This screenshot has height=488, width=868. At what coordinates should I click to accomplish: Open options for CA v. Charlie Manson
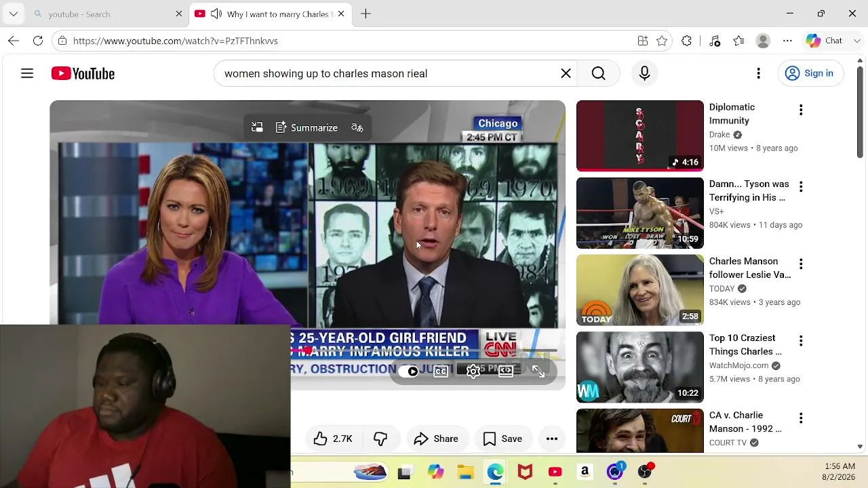[801, 418]
